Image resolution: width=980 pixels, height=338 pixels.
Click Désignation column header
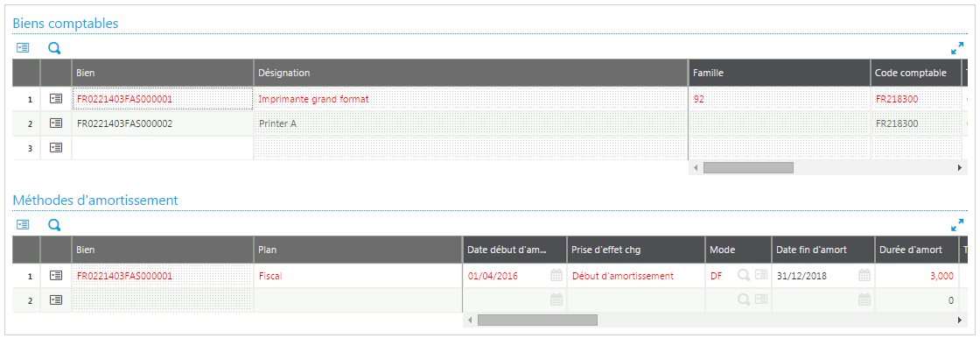coord(471,73)
